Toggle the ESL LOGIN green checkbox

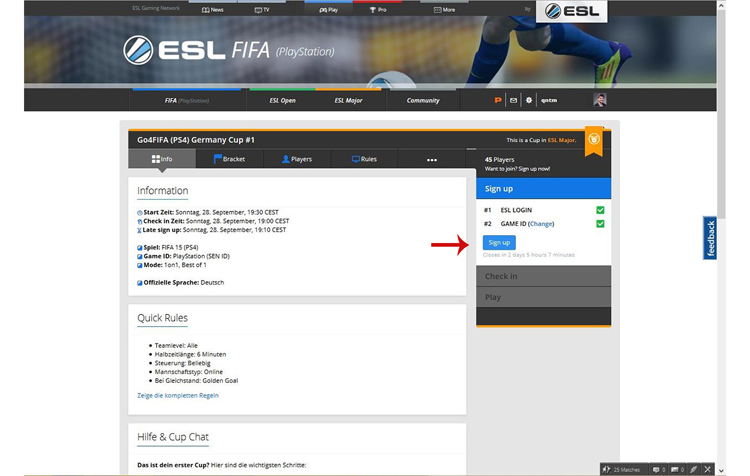coord(600,210)
